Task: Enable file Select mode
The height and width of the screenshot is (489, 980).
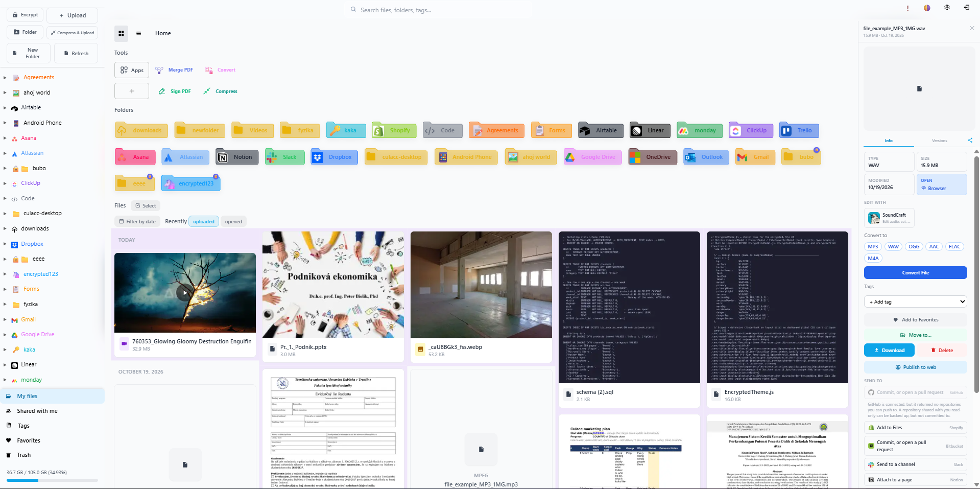Action: coord(146,206)
